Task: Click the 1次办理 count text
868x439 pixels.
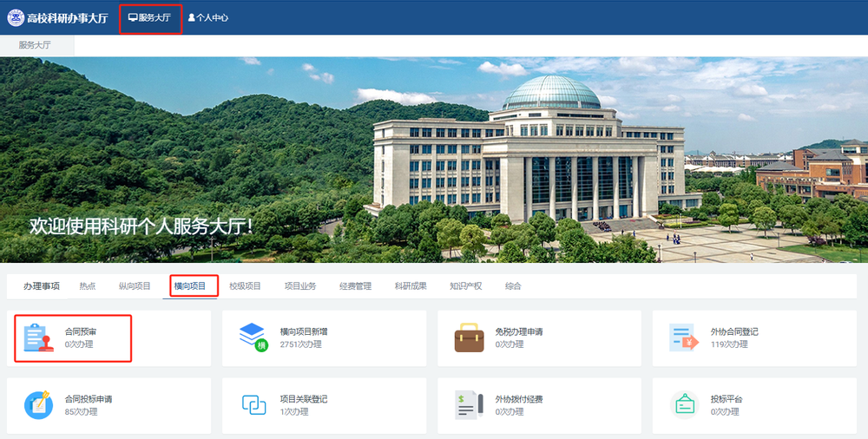Action: pos(294,412)
